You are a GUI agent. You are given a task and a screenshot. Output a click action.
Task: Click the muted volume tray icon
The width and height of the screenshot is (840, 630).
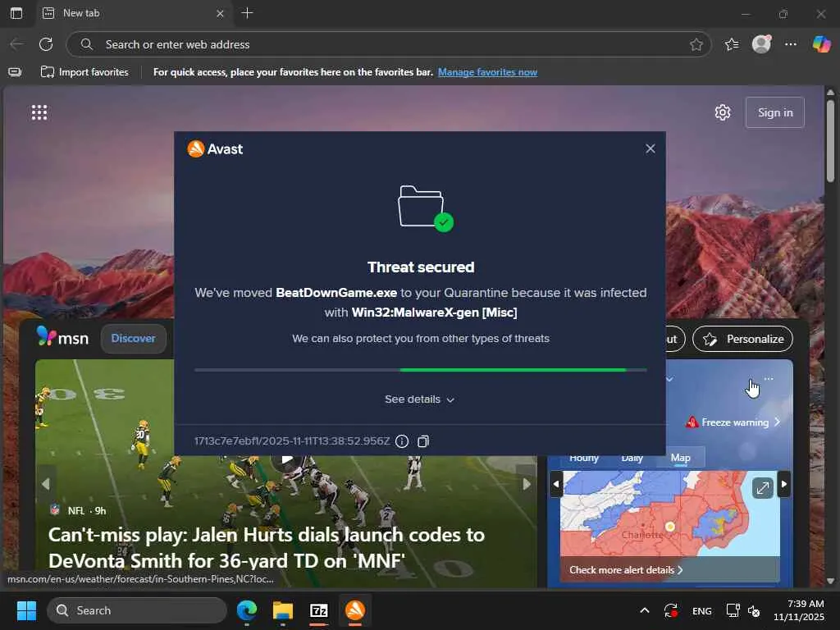pyautogui.click(x=754, y=610)
